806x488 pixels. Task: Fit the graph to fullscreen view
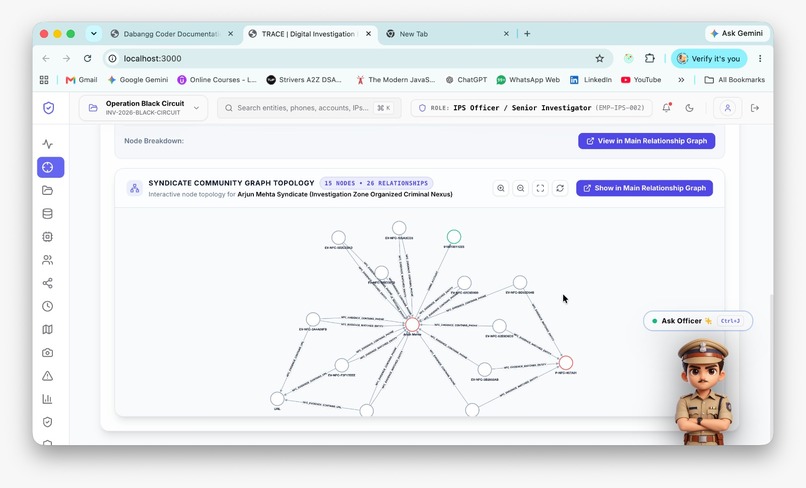[540, 188]
